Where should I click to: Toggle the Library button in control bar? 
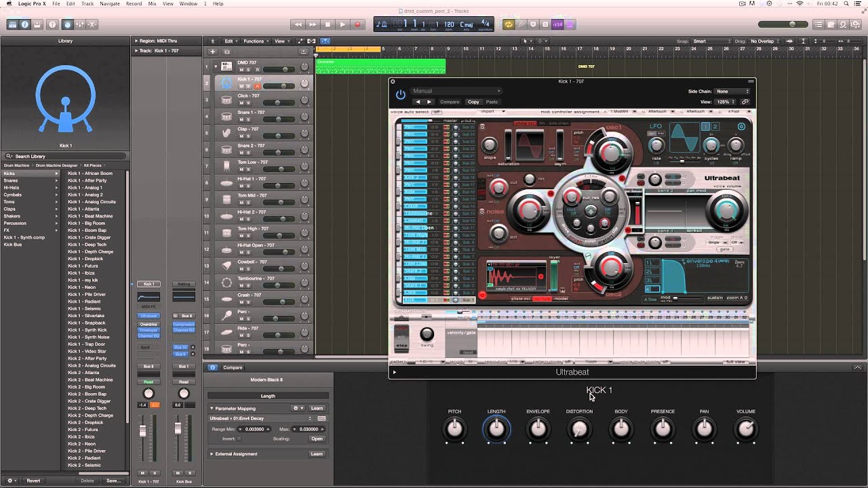coord(12,24)
